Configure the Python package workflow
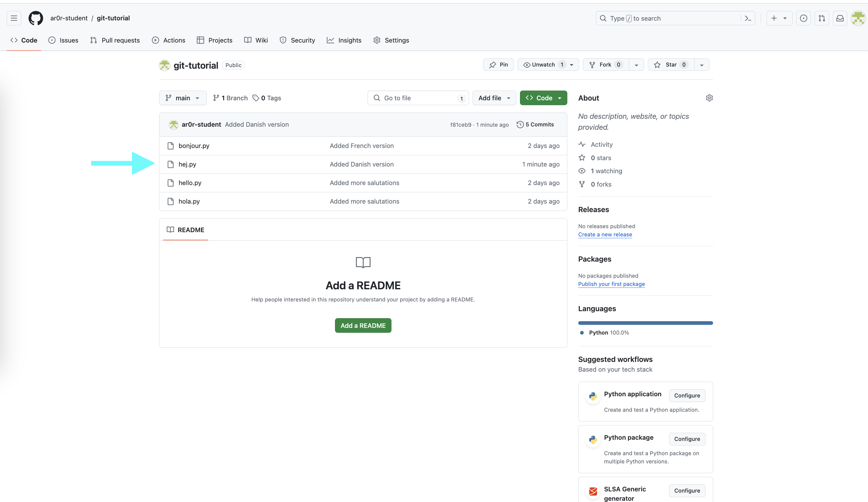The image size is (868, 502). pos(687,439)
